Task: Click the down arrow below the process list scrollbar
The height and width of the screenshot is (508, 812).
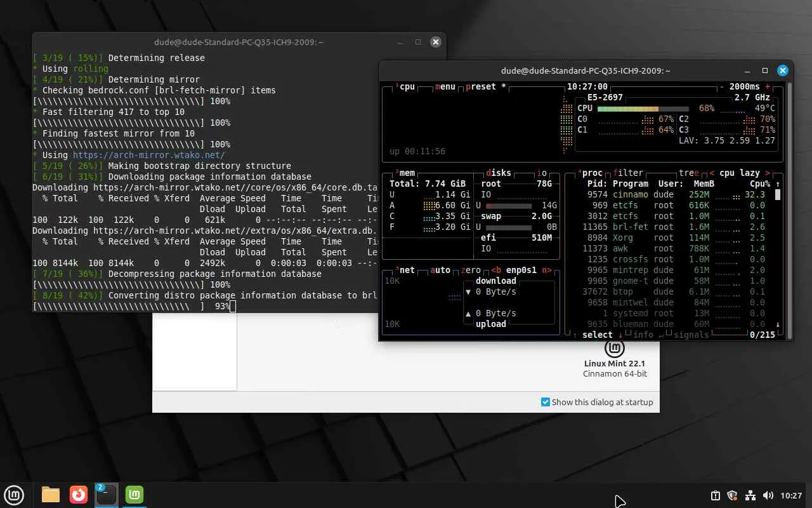Action: [778, 324]
